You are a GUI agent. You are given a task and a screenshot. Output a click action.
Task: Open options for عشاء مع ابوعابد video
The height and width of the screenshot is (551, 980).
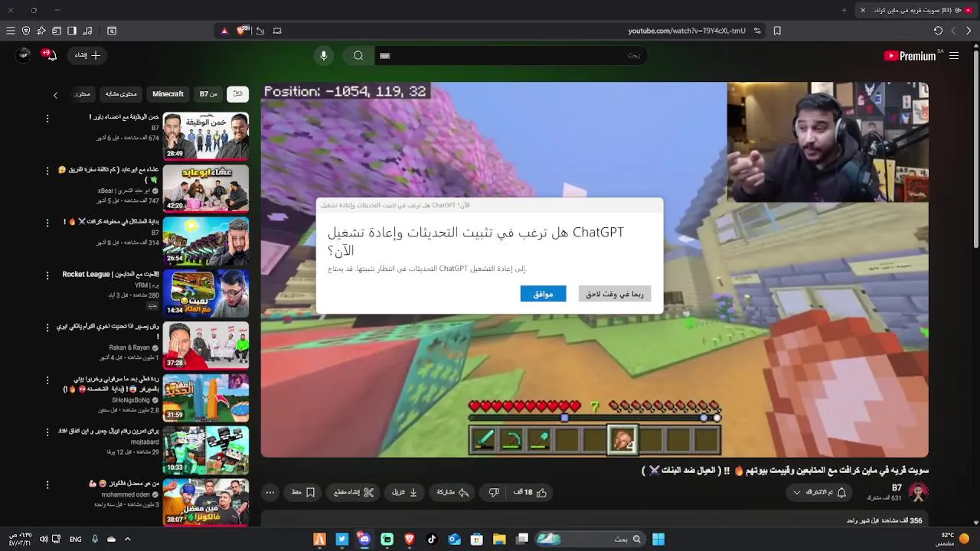pos(47,171)
